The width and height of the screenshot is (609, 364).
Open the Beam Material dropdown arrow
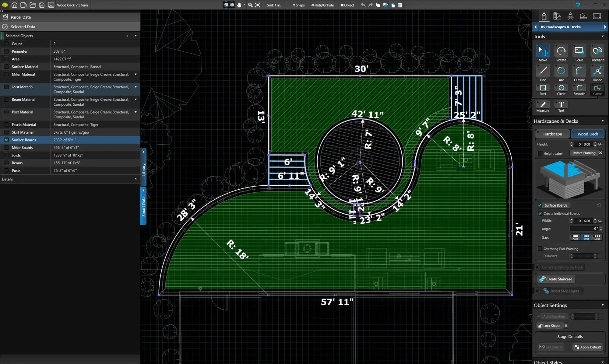coord(136,100)
